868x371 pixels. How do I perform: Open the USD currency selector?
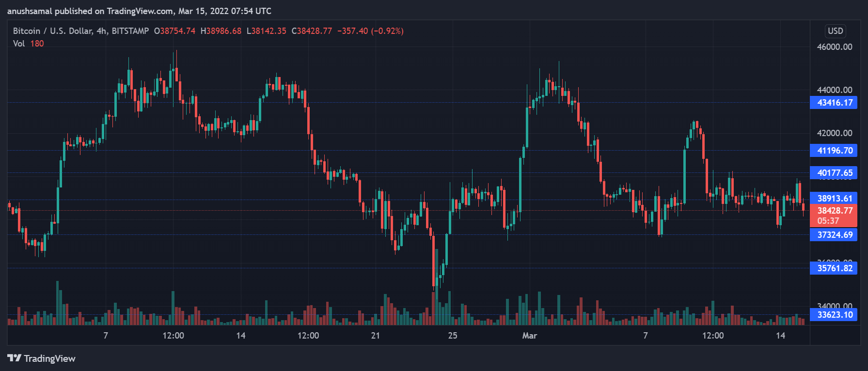pos(835,31)
